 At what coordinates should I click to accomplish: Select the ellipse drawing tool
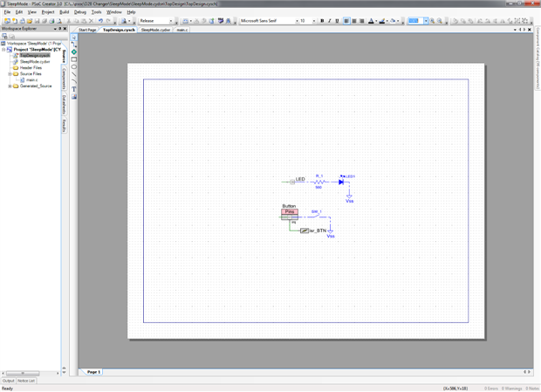tap(74, 67)
